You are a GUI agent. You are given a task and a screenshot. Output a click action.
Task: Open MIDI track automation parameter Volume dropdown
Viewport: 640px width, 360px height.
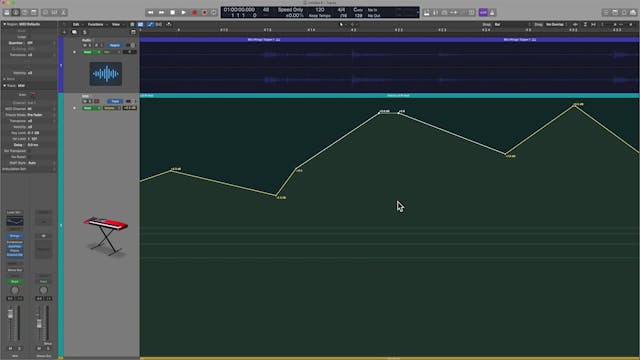point(111,108)
